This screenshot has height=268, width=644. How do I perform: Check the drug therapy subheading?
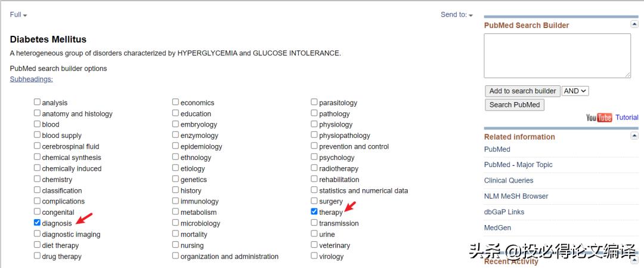pos(38,256)
